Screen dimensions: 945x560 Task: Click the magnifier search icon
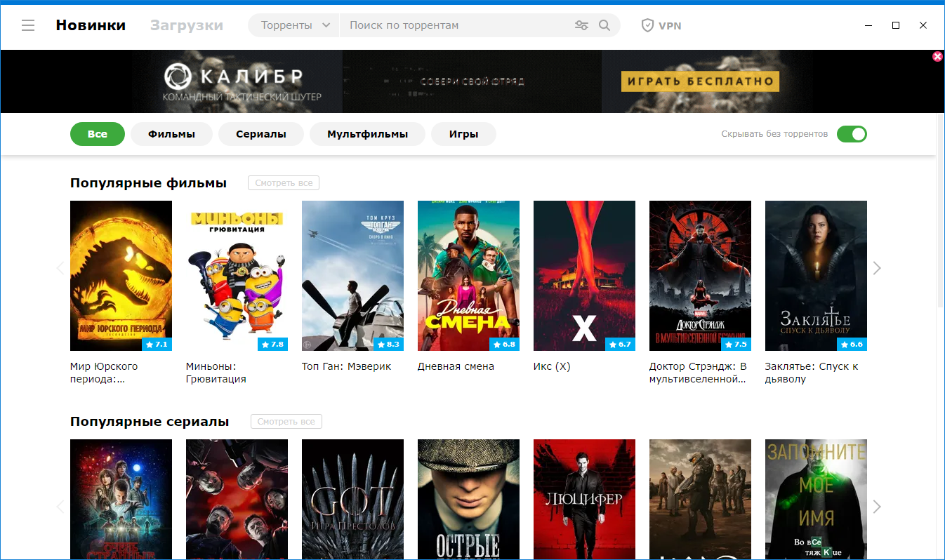click(604, 25)
